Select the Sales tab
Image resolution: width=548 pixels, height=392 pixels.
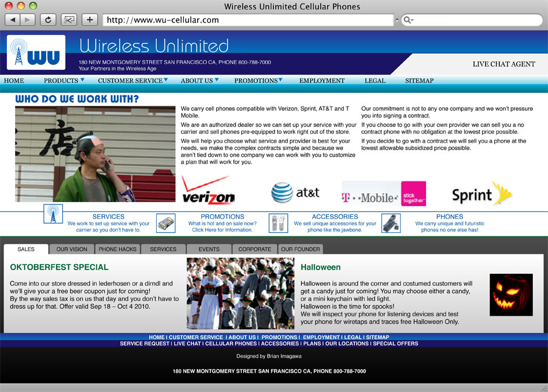tap(26, 249)
